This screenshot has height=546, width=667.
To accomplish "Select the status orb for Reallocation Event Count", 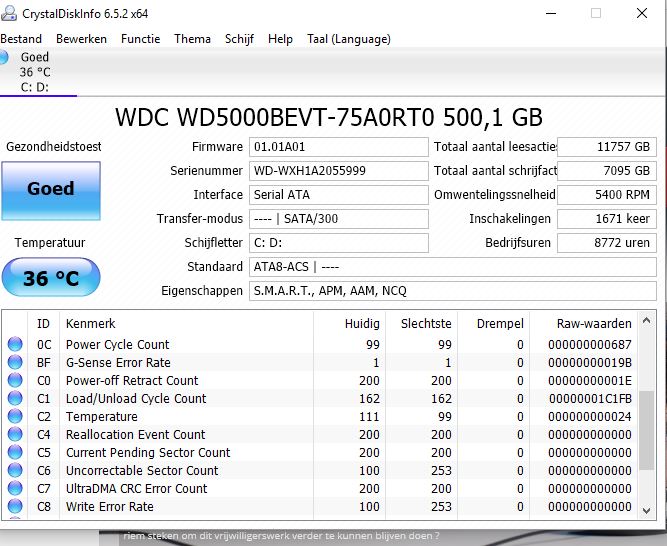I will pyautogui.click(x=15, y=435).
